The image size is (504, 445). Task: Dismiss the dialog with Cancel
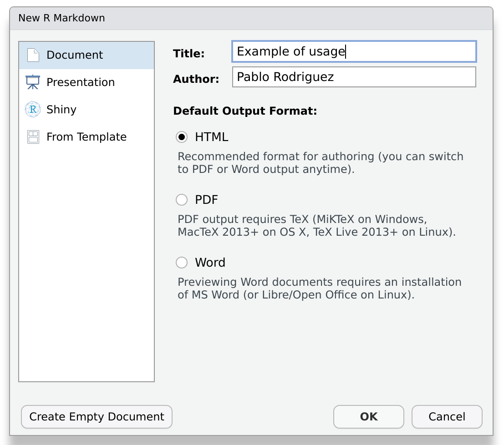pos(447,417)
